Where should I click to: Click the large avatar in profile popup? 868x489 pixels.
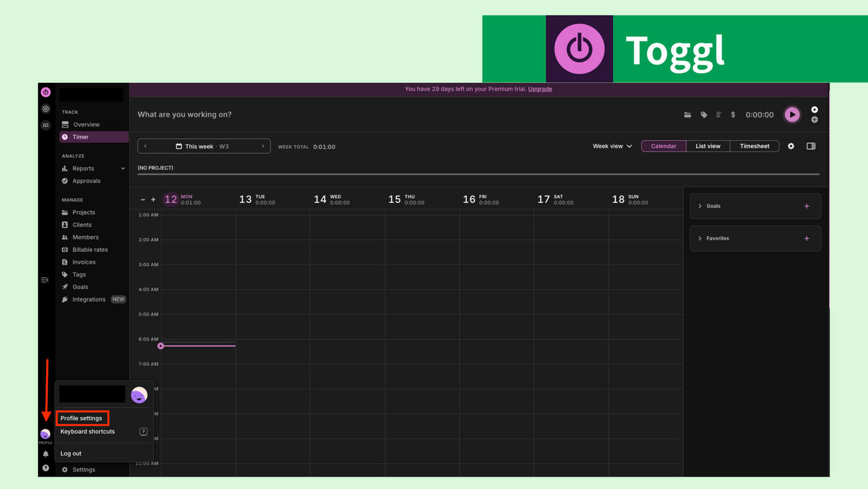(139, 395)
